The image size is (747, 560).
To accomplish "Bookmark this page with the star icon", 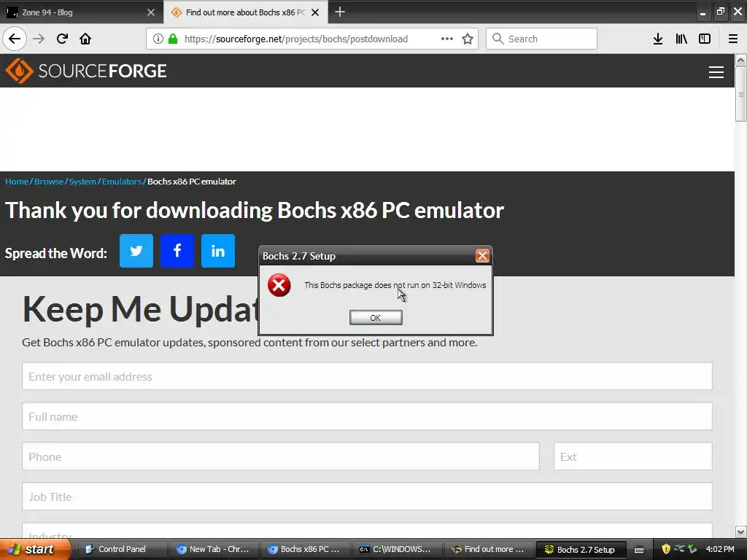I will (468, 39).
